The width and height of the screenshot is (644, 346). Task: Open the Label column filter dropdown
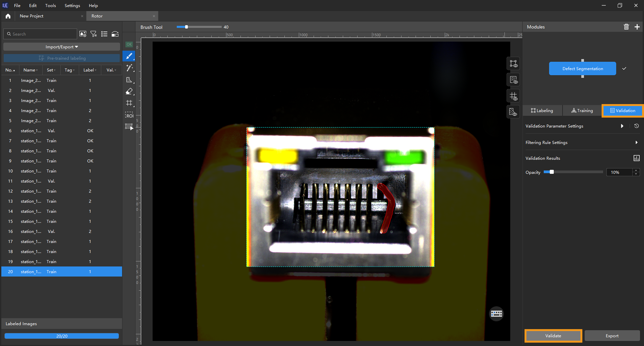[96, 70]
